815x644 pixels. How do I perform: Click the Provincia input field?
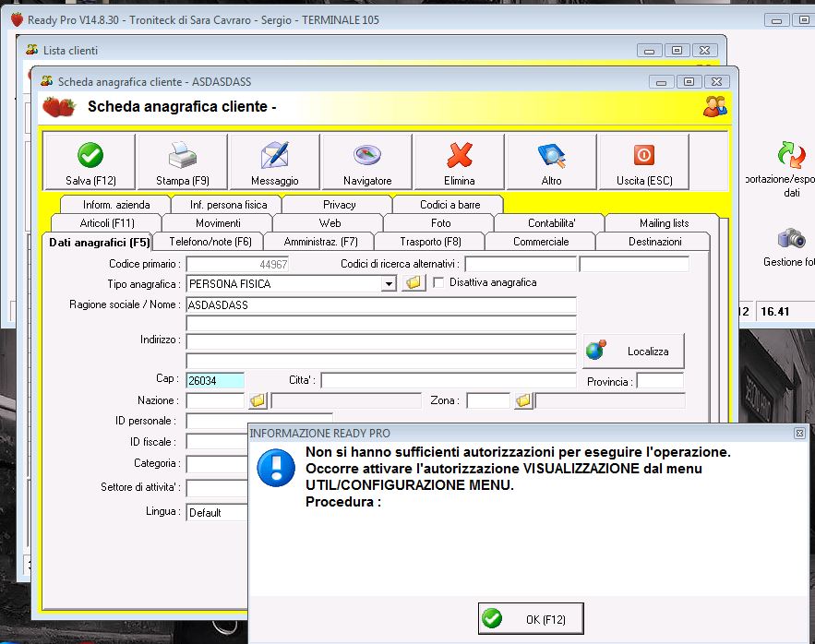660,380
